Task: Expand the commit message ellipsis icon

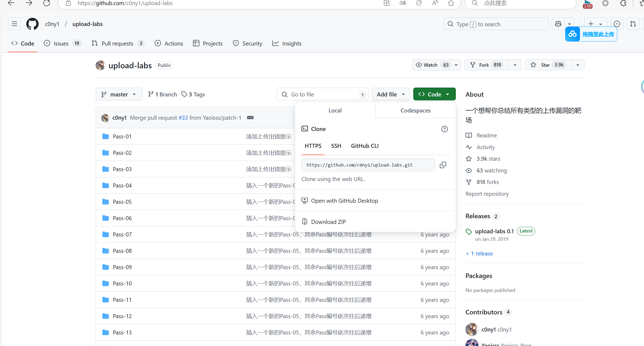Action: (250, 118)
